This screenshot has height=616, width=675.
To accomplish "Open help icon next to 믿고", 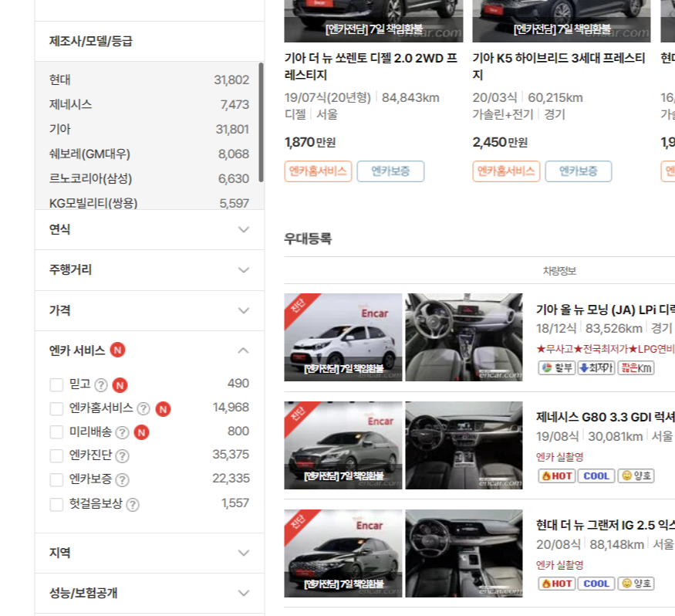I will click(101, 384).
